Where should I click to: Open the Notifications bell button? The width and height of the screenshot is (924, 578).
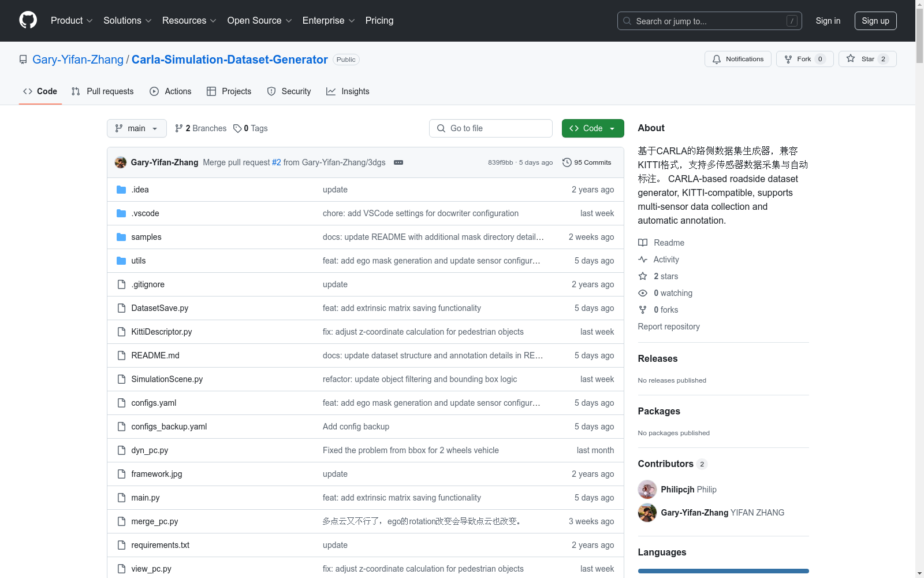[737, 59]
